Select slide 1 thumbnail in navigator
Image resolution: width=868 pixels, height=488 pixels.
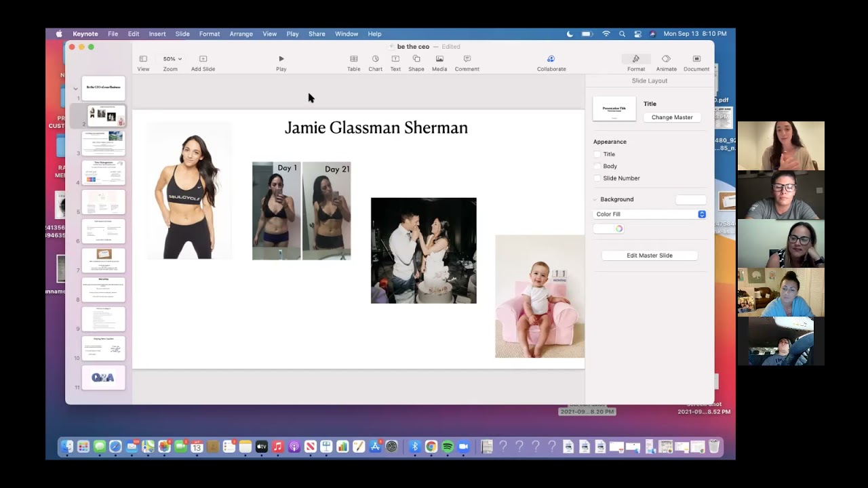coord(104,88)
